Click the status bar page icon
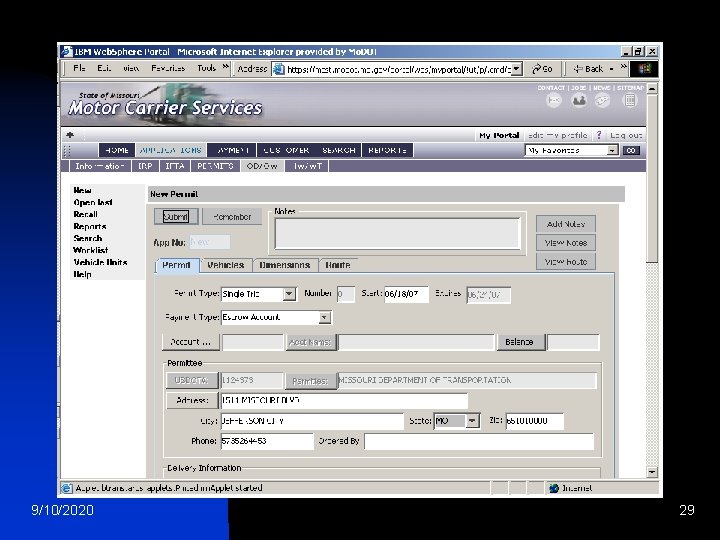This screenshot has width=720, height=540. click(67, 488)
